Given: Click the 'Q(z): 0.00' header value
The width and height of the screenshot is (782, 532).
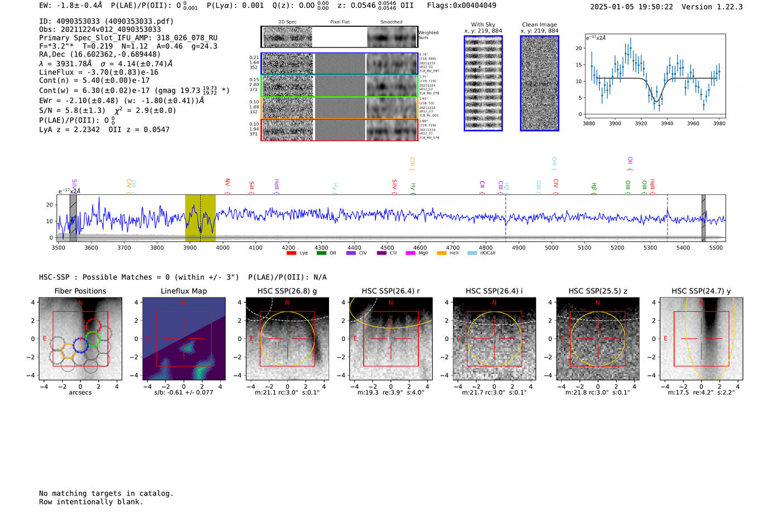Looking at the screenshot, I should pyautogui.click(x=293, y=6).
